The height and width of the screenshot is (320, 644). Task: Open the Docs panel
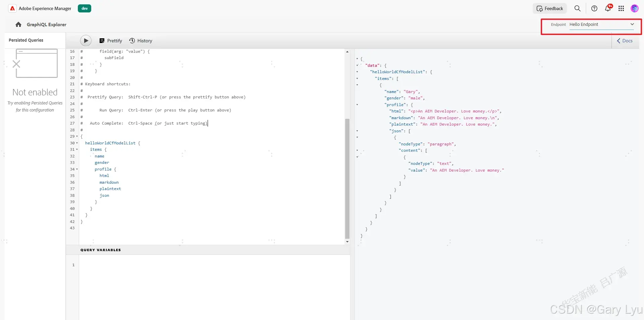click(625, 41)
